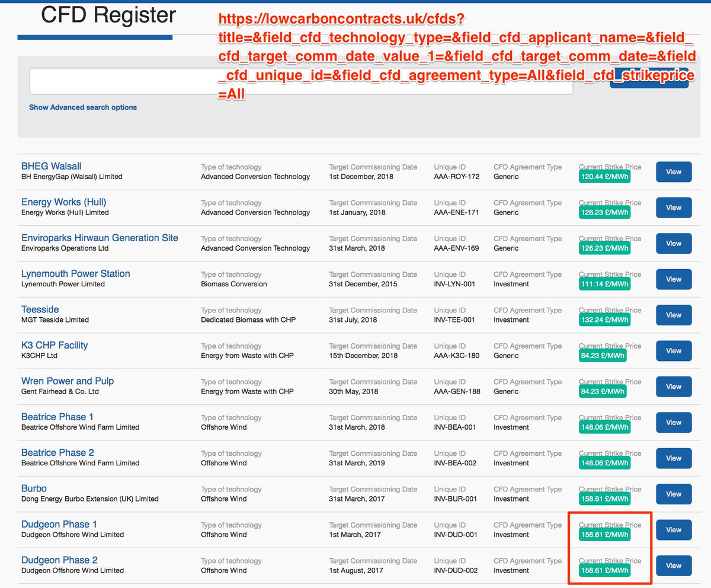Select date 31st December, 2015
This screenshot has width=711, height=588.
click(363, 284)
